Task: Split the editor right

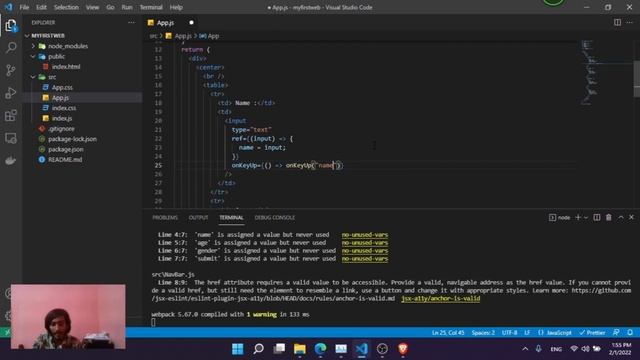Action: tap(617, 22)
